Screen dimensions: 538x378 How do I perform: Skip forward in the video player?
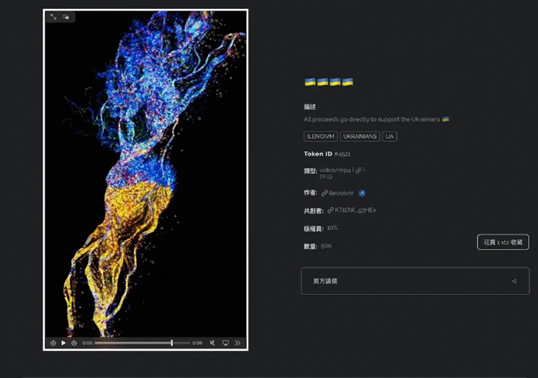[x=74, y=343]
